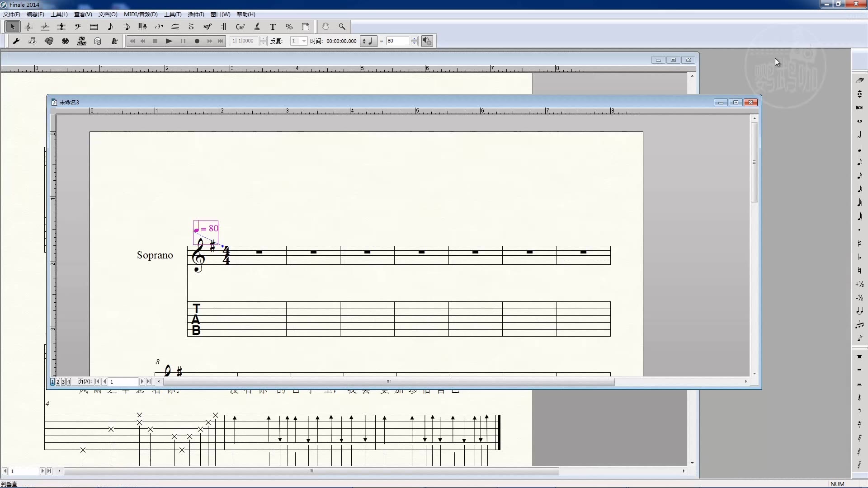Pick the Expression tool (mf)
This screenshot has width=868, height=488.
[x=207, y=27]
